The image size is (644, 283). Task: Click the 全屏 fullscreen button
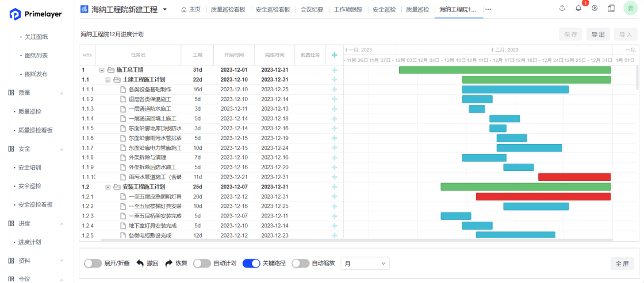pyautogui.click(x=622, y=263)
